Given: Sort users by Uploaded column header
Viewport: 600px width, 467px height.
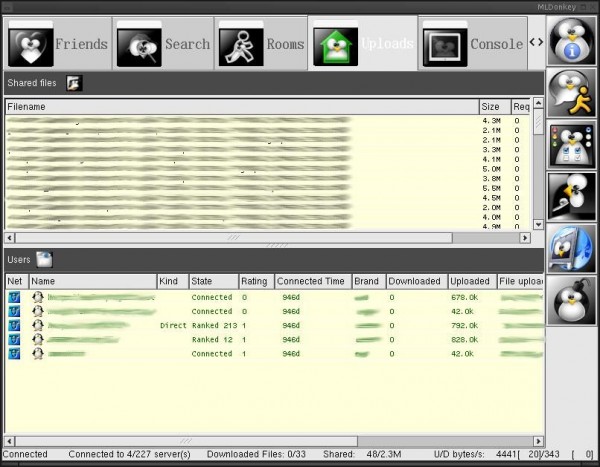Looking at the screenshot, I should [470, 281].
